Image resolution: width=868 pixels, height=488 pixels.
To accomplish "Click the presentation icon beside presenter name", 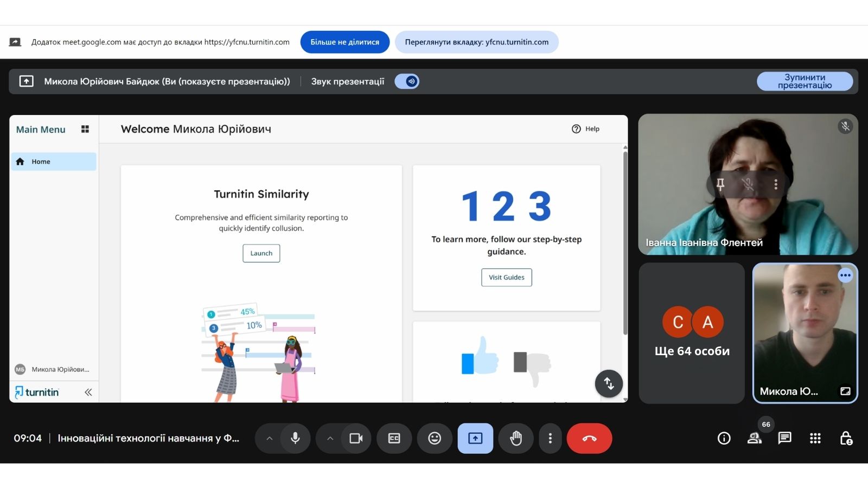I will [x=26, y=81].
